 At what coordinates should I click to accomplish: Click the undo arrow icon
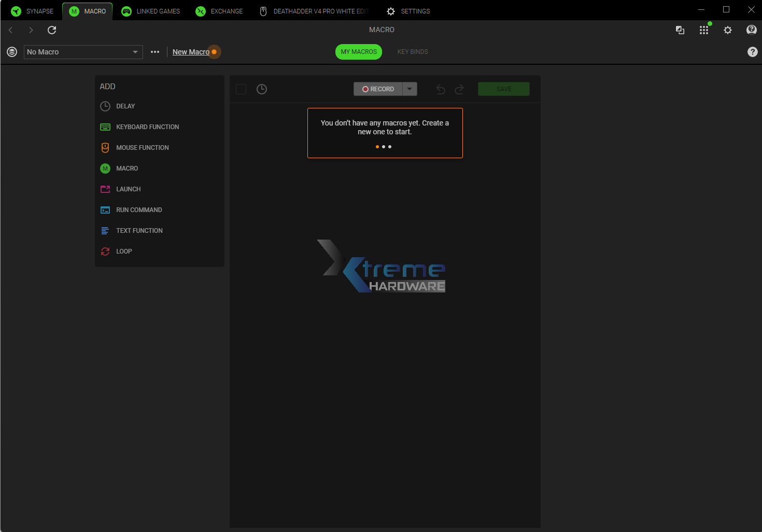(441, 89)
